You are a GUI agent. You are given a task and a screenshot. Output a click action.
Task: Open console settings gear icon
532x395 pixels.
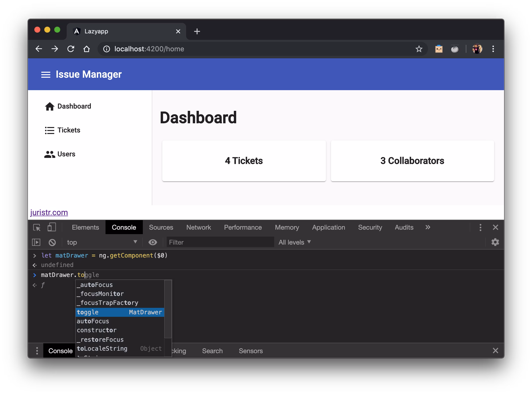tap(495, 242)
